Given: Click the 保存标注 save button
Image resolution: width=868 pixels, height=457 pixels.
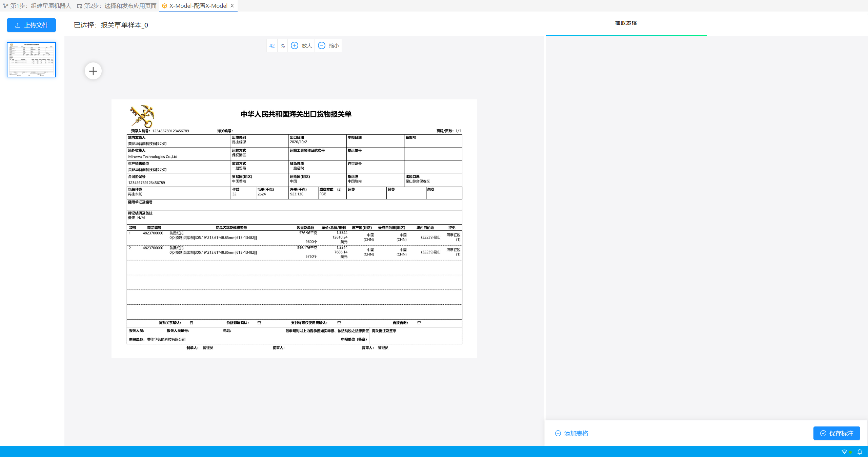Looking at the screenshot, I should coord(836,433).
